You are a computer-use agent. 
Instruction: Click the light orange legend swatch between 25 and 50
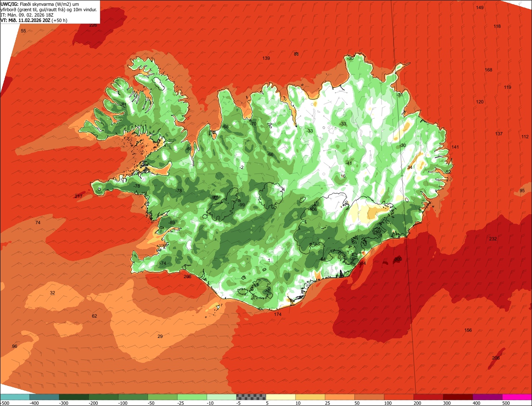pos(340,397)
